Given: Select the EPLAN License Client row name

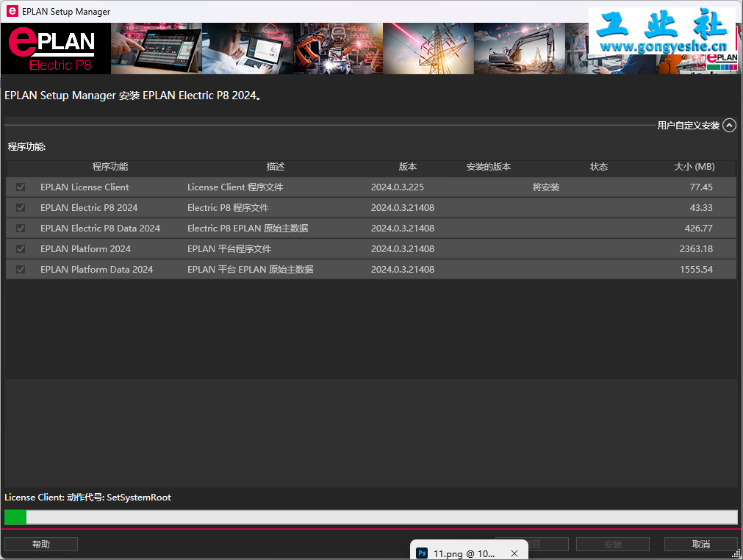Looking at the screenshot, I should point(85,187).
